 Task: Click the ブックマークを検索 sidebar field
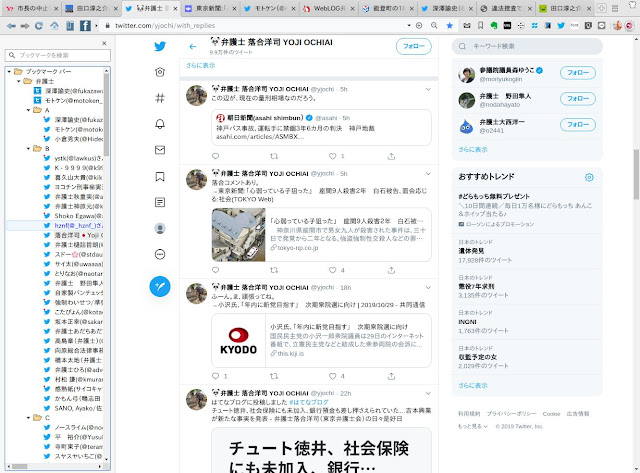point(58,55)
